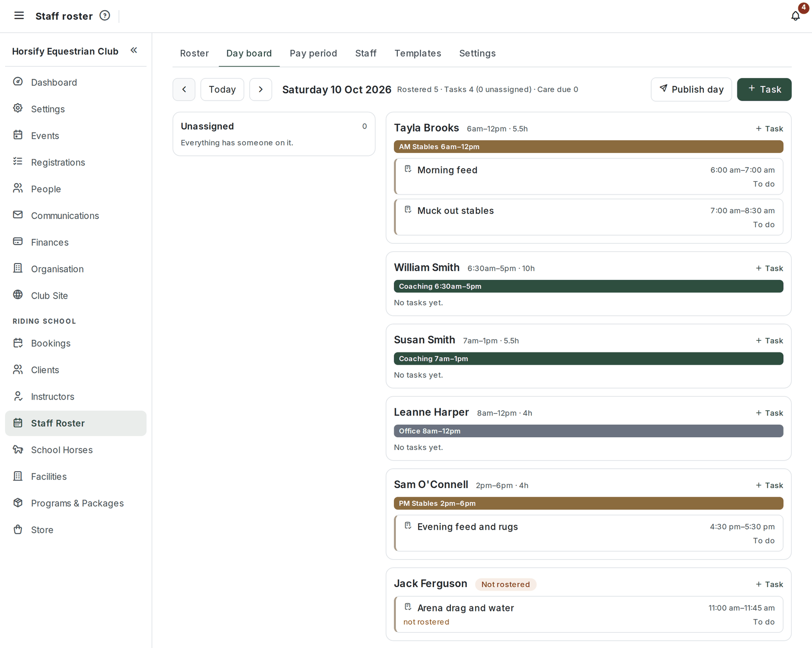
Task: Click the Publish day button
Action: (691, 89)
